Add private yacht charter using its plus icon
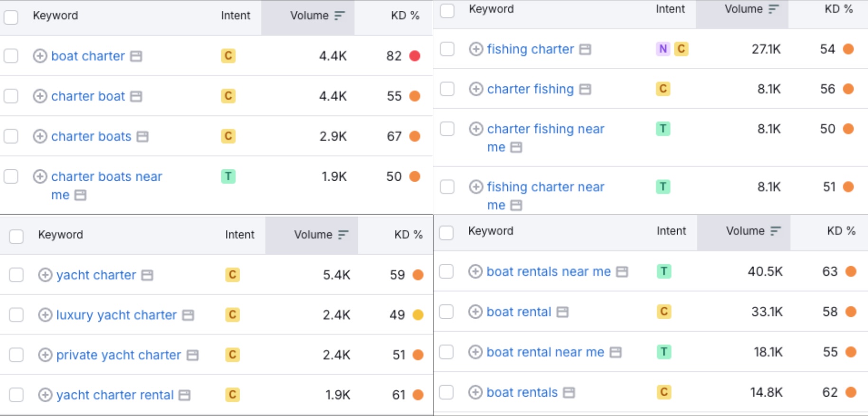868x416 pixels. pos(45,355)
